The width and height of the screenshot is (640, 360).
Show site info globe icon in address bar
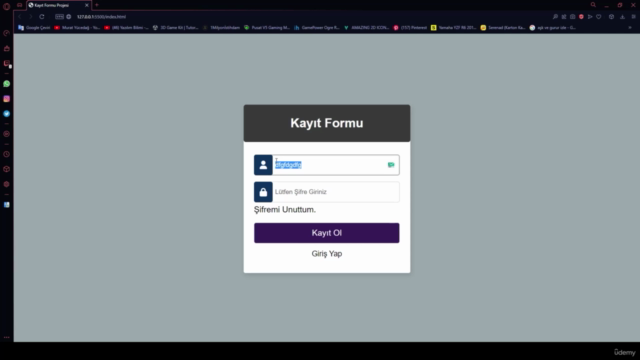point(69,17)
